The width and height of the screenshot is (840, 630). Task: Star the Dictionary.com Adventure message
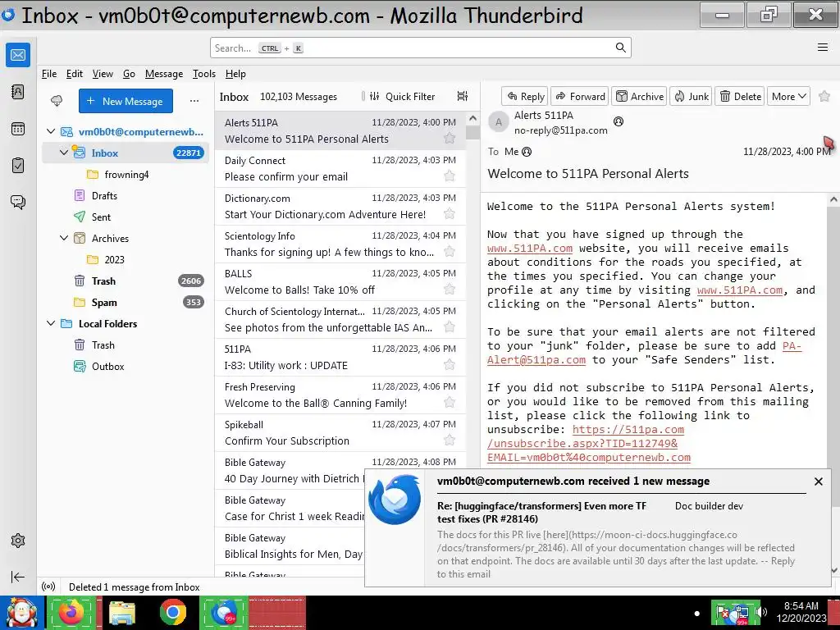(x=450, y=214)
